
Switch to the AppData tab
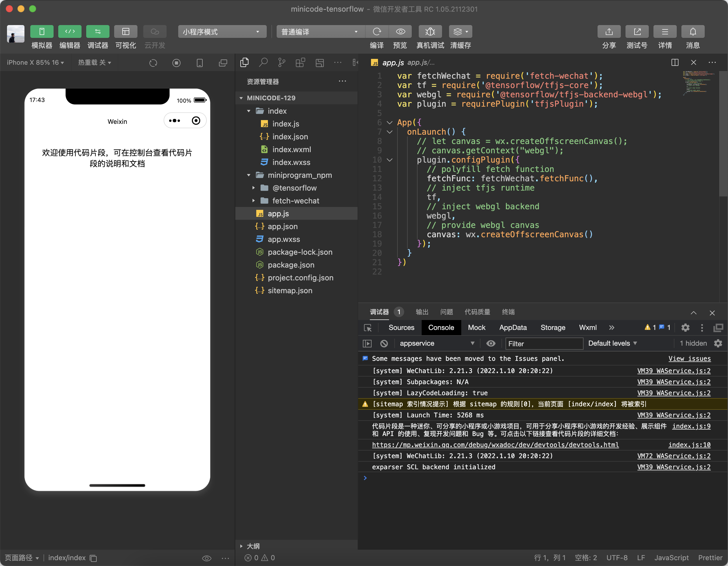[513, 328]
